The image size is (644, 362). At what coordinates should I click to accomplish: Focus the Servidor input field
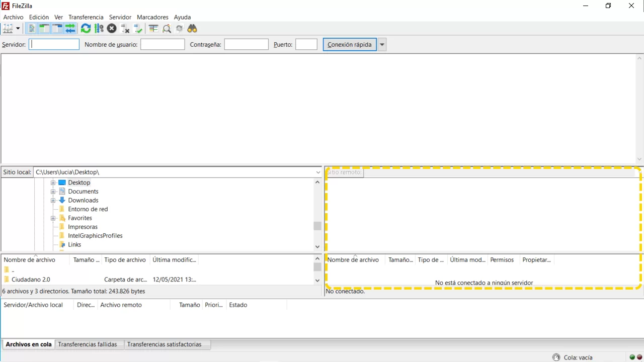click(54, 44)
